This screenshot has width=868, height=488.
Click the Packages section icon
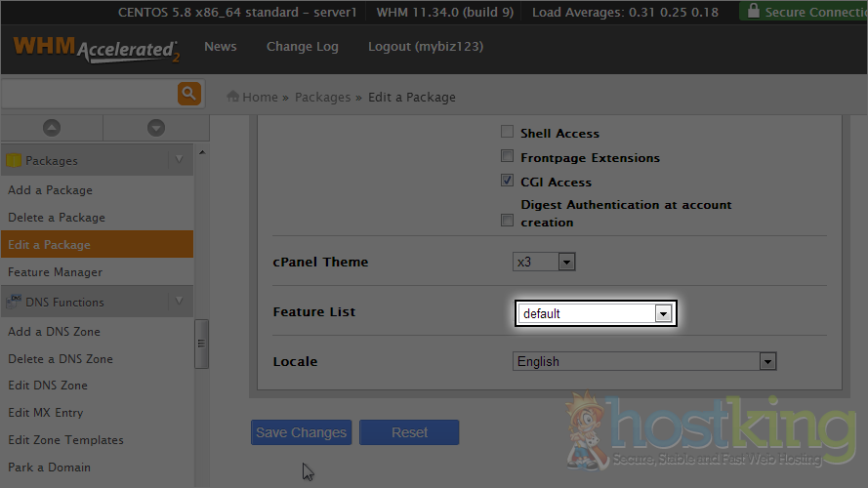tap(14, 160)
